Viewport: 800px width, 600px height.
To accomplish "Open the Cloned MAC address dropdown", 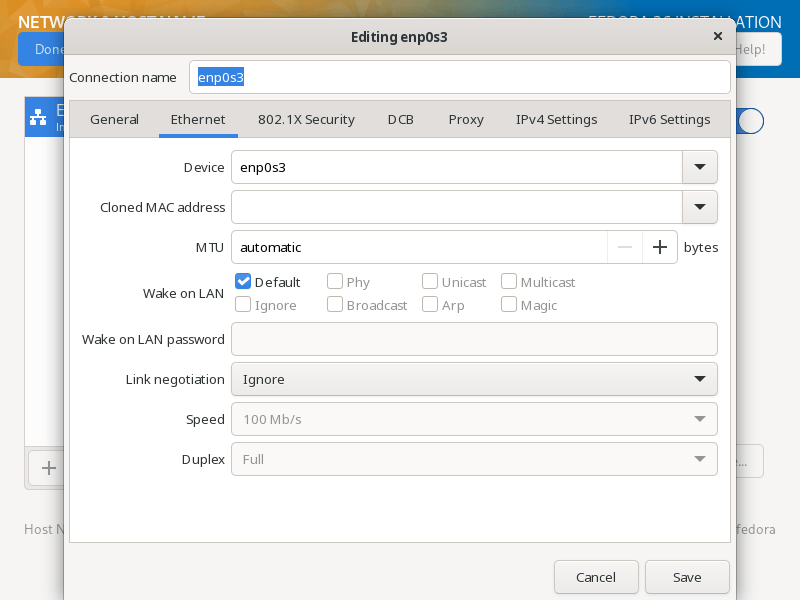I will pyautogui.click(x=699, y=207).
